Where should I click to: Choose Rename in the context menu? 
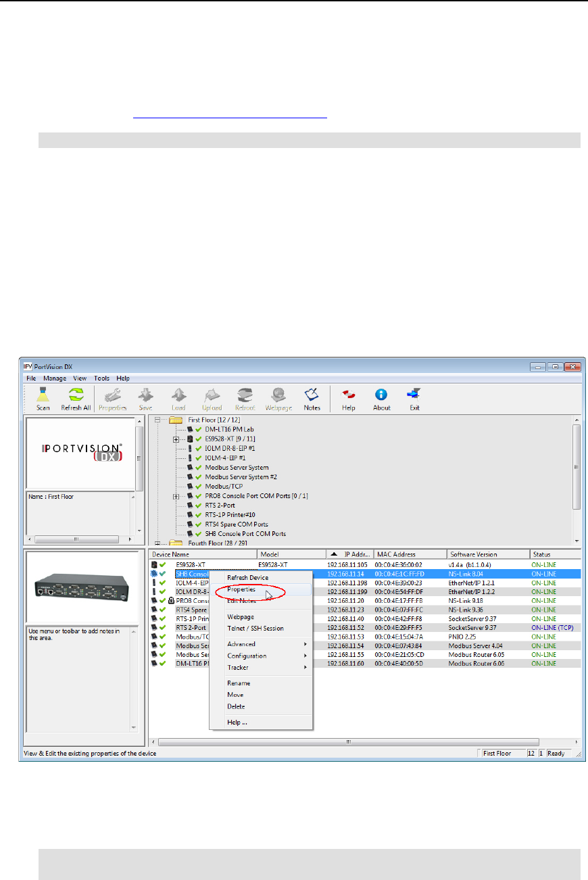(x=261, y=683)
